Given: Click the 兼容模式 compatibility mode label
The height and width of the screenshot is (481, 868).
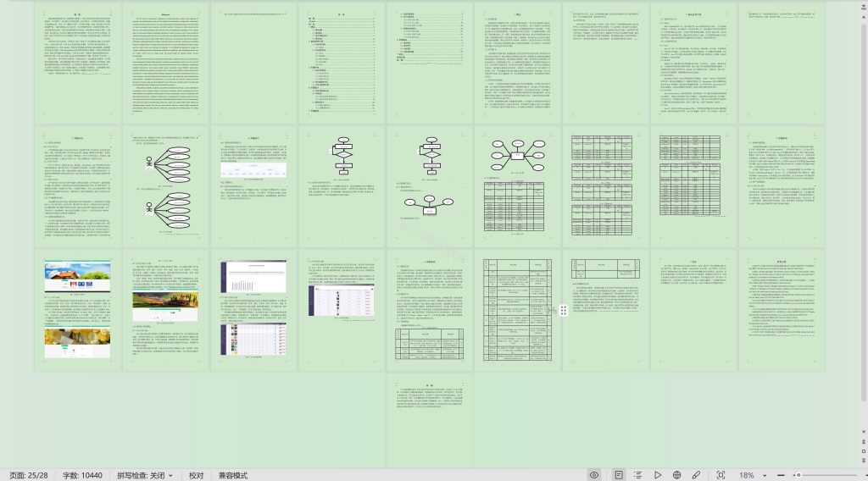Looking at the screenshot, I should 232,475.
